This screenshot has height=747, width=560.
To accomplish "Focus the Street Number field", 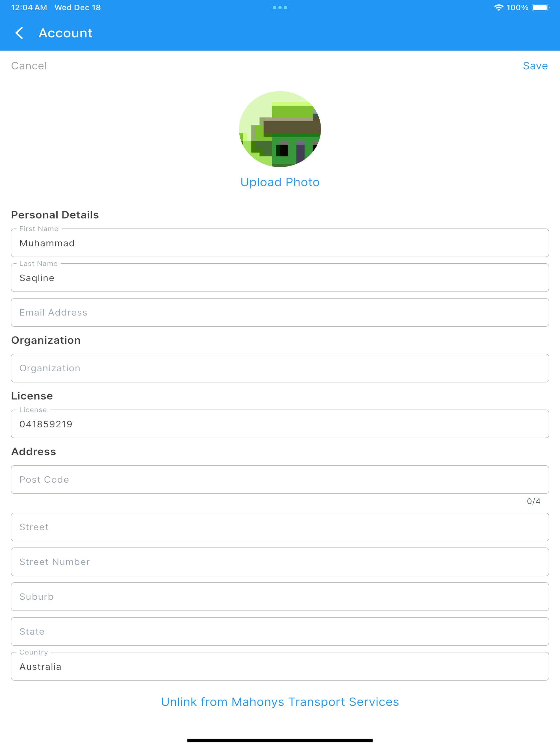I will [x=280, y=562].
